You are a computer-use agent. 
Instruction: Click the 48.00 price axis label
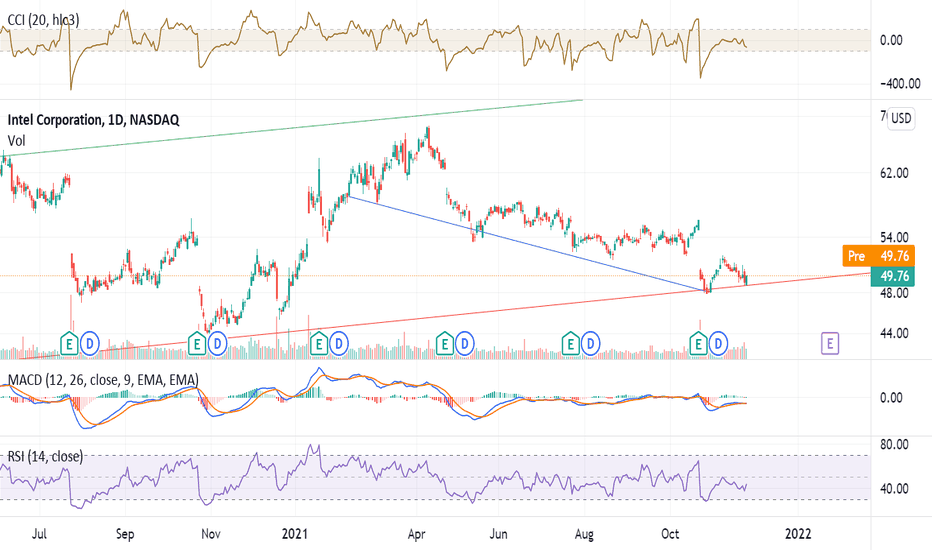point(894,293)
